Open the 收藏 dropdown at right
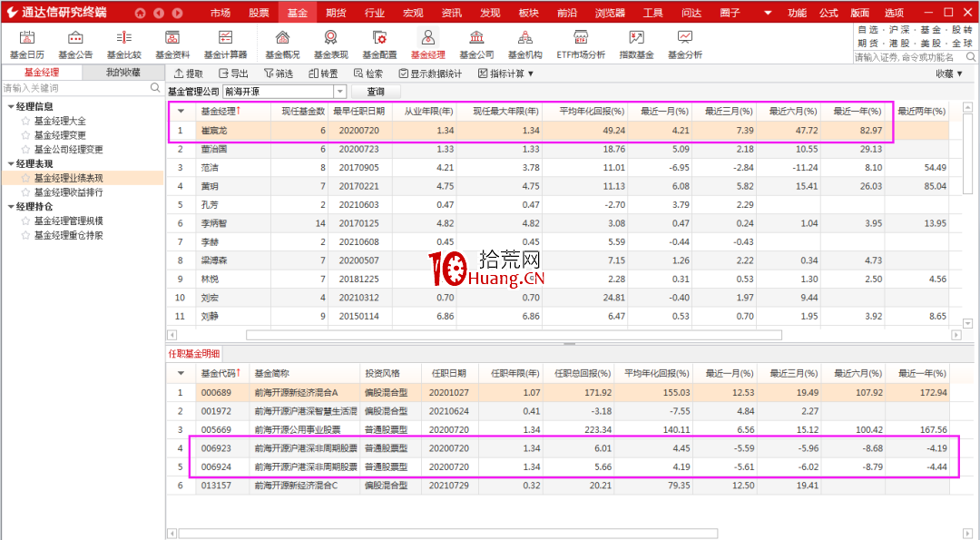The height and width of the screenshot is (540, 980). [949, 74]
